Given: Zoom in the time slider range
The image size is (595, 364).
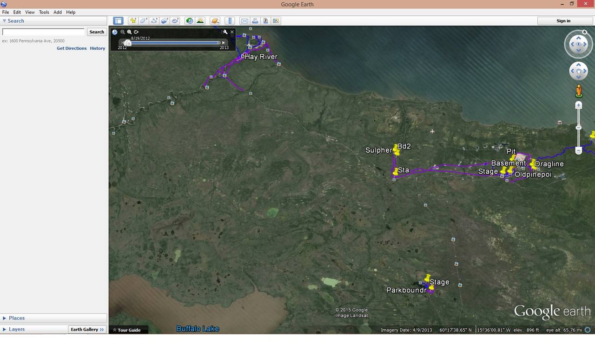Looking at the screenshot, I should (130, 32).
